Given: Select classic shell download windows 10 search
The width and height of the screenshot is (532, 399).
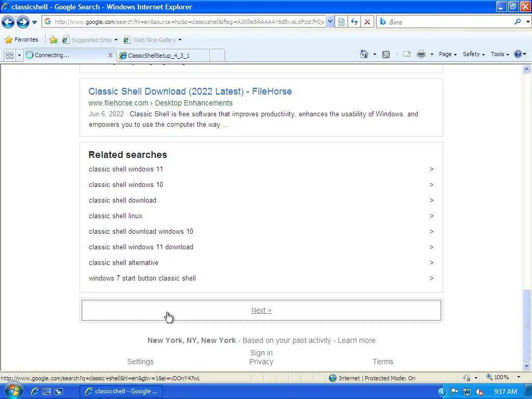Looking at the screenshot, I should click(x=261, y=231).
